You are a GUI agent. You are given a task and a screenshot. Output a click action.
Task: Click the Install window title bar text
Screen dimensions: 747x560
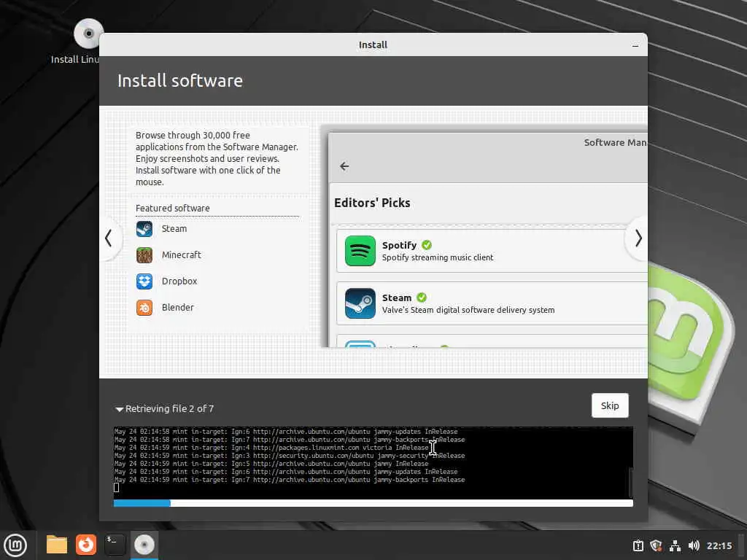373,45
